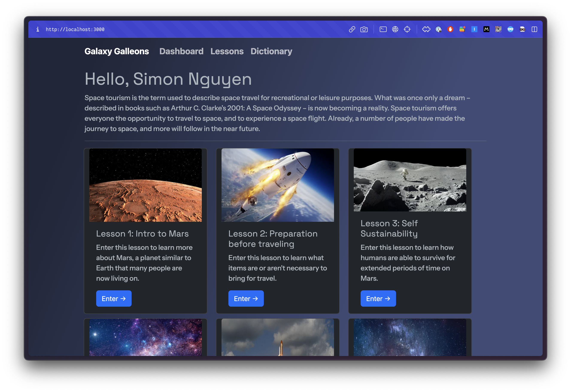Open the terminal console icon

coord(383,29)
